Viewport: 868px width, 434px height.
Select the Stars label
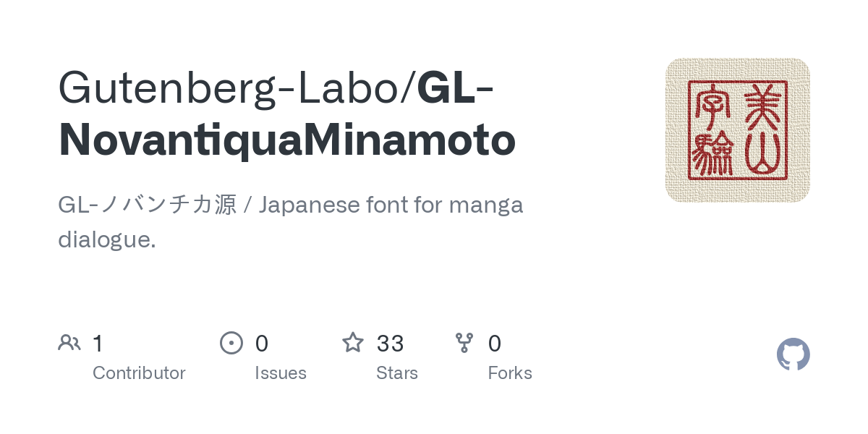pyautogui.click(x=397, y=373)
